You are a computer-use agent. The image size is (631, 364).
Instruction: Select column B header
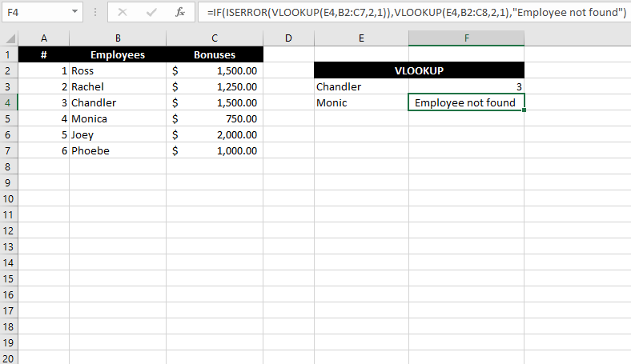tap(118, 38)
